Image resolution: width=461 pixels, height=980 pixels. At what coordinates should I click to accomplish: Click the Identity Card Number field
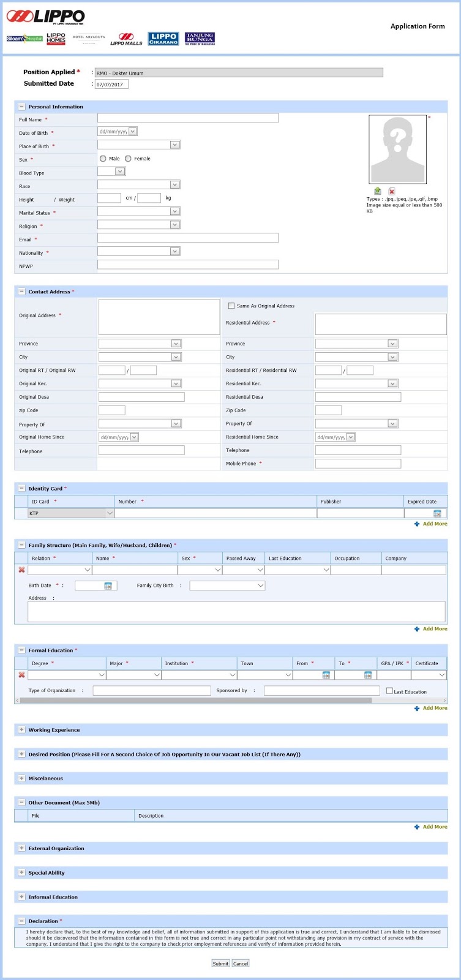[x=216, y=513]
